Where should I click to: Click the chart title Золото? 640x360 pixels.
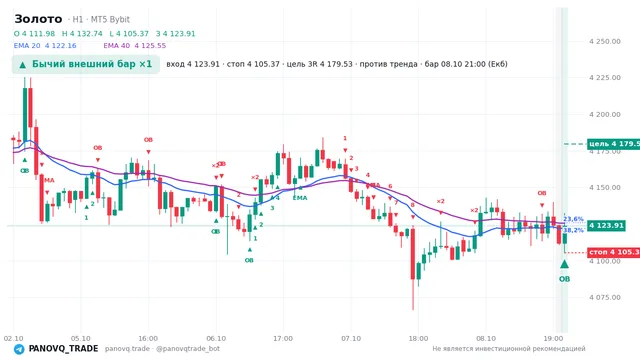[x=38, y=19]
